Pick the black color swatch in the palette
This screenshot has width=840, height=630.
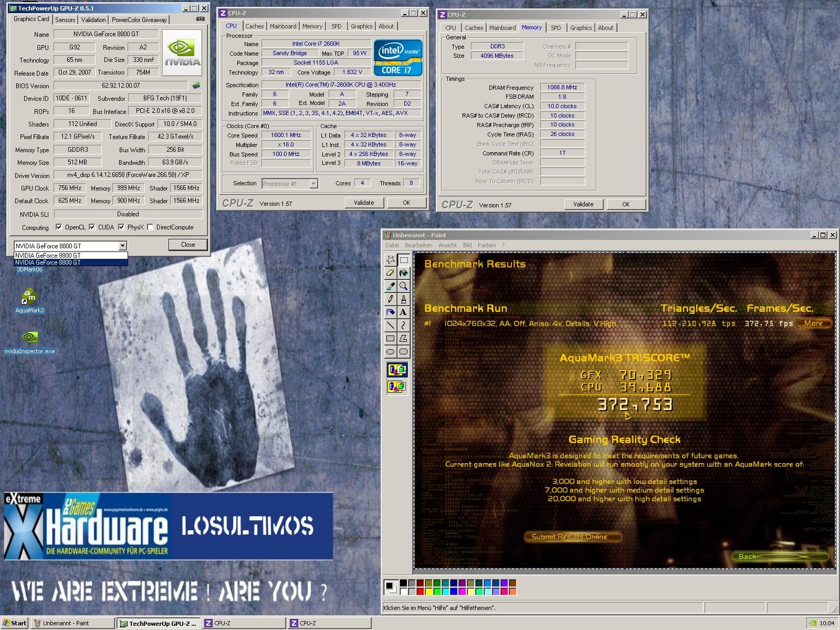[403, 583]
